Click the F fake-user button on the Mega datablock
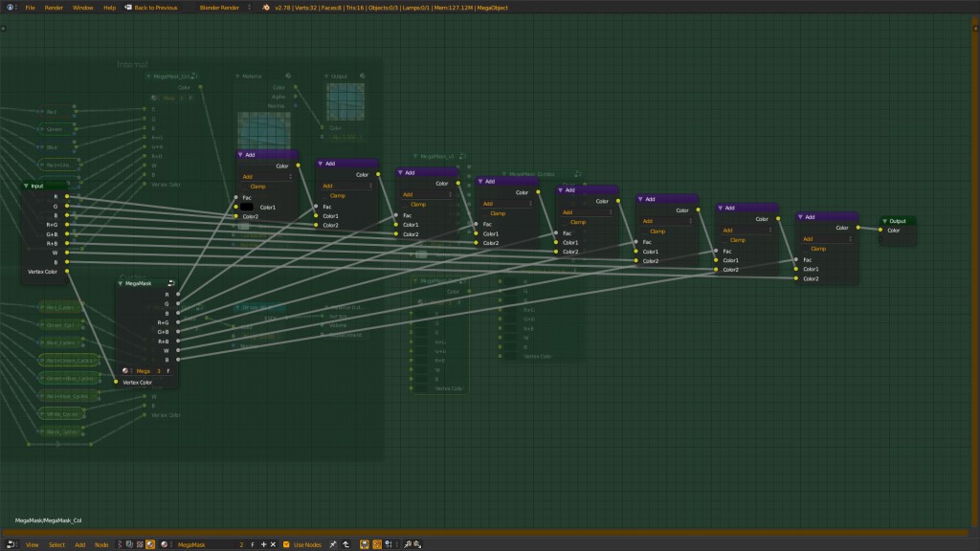The height and width of the screenshot is (551, 980). 168,371
